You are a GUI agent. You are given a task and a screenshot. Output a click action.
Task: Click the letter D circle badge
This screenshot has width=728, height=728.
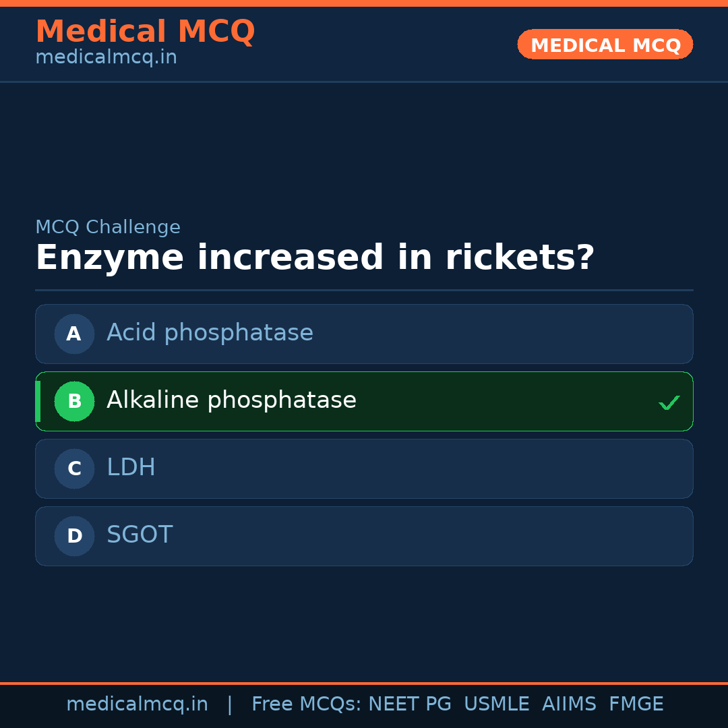[x=74, y=536]
